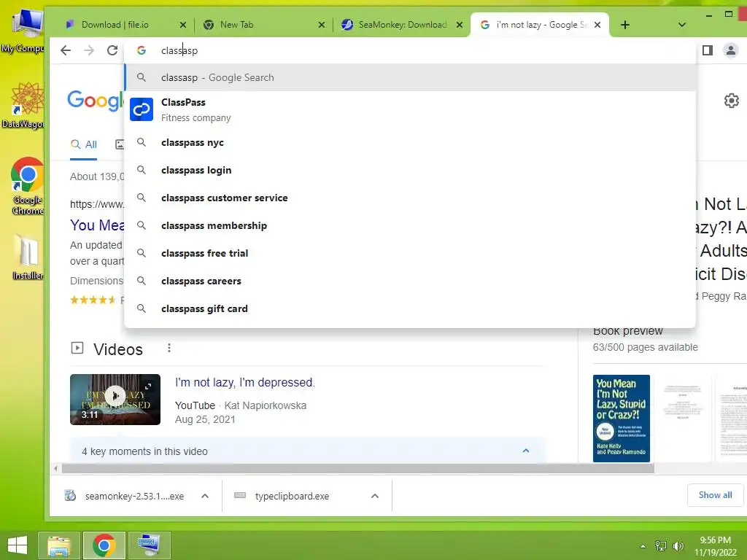Open the keyboard monitor app in taskbar
The image size is (747, 560).
(149, 545)
